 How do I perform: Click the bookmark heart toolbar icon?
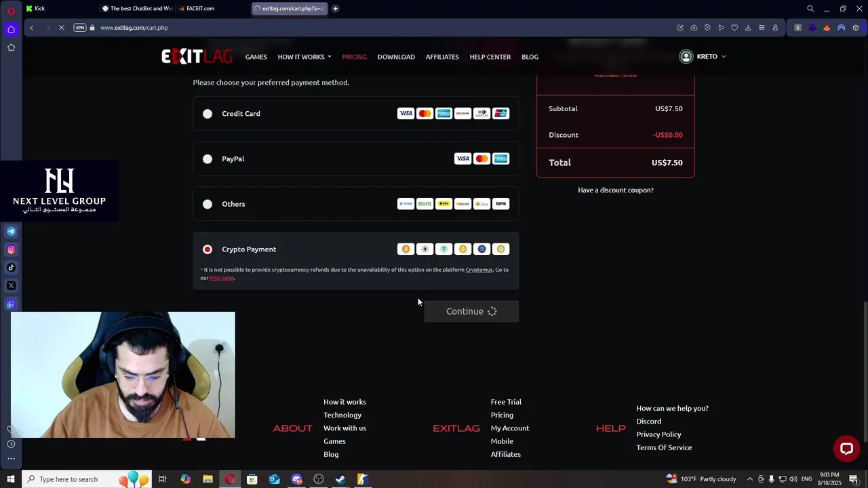coord(734,28)
